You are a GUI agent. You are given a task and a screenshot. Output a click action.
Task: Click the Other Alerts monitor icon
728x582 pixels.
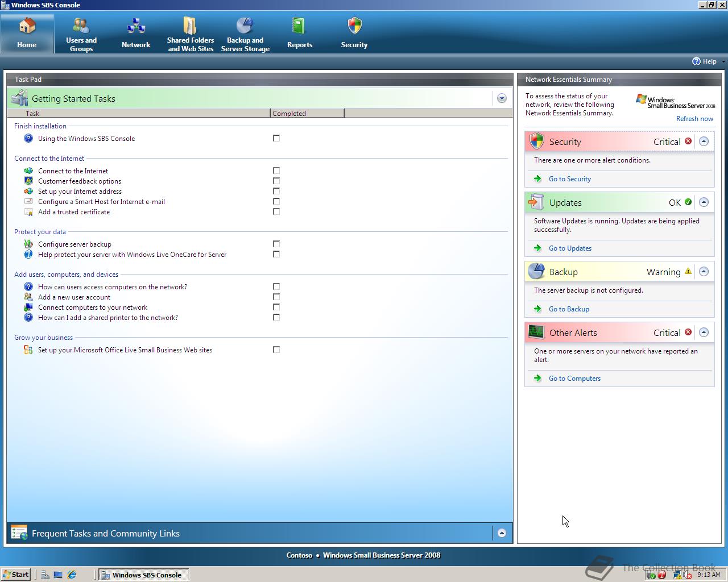click(536, 332)
